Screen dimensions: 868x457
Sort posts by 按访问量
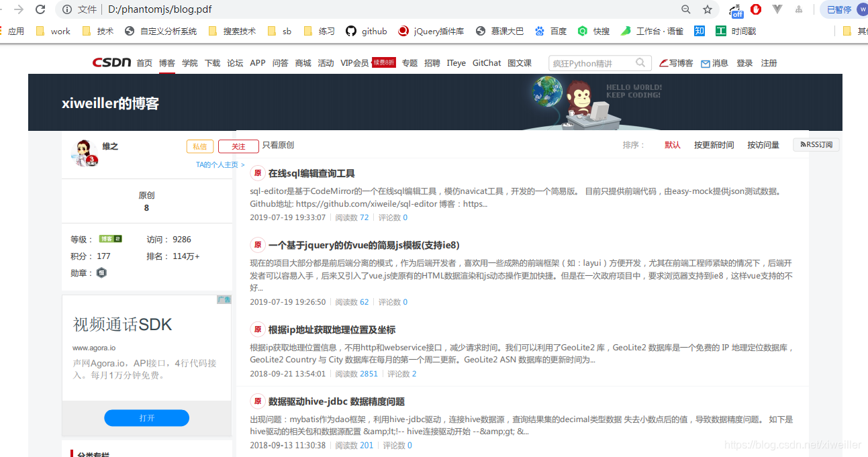[763, 144]
